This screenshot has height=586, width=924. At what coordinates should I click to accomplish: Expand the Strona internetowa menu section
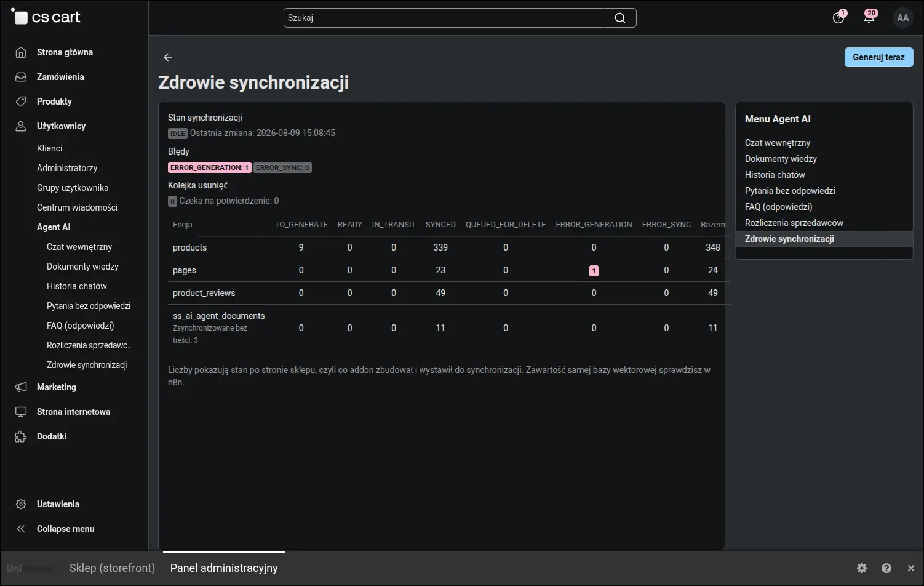[x=73, y=412]
